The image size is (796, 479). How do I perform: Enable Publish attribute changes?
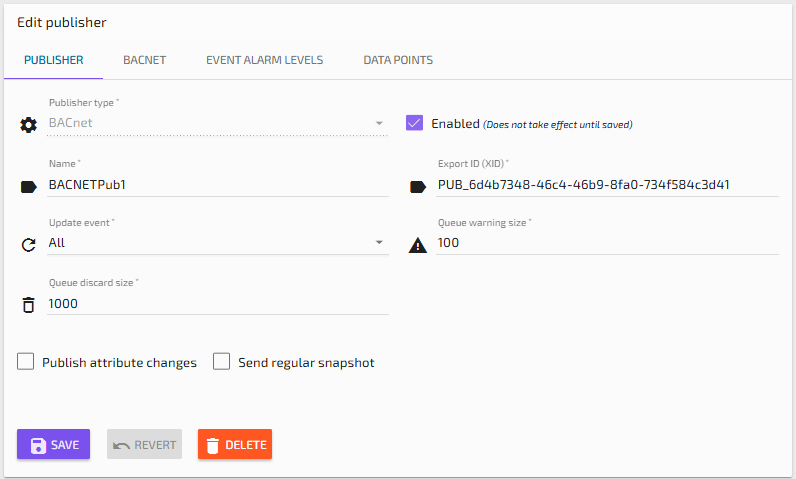(x=26, y=362)
